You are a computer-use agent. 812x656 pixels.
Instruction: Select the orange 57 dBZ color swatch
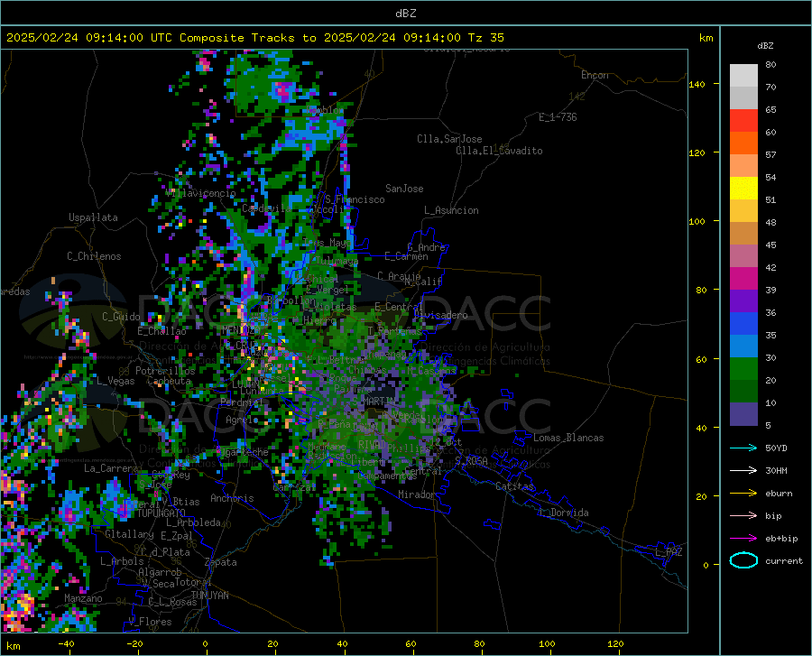coord(743,143)
